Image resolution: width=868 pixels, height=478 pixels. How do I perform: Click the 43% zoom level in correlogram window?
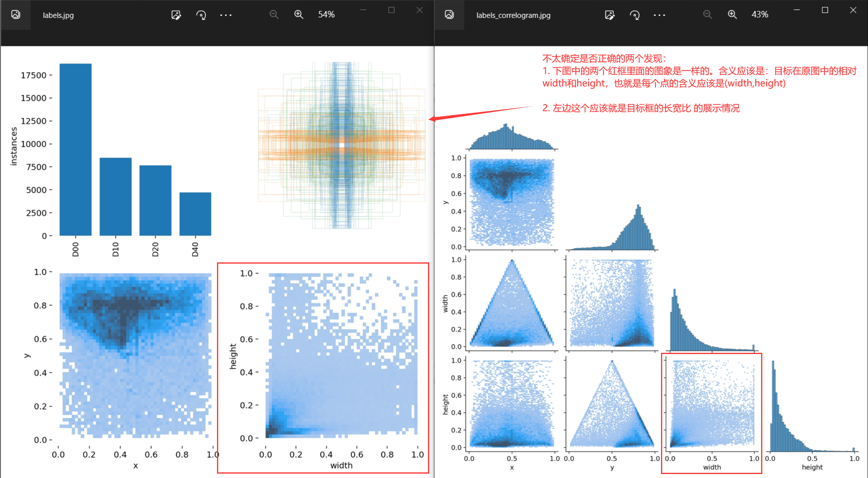click(760, 15)
